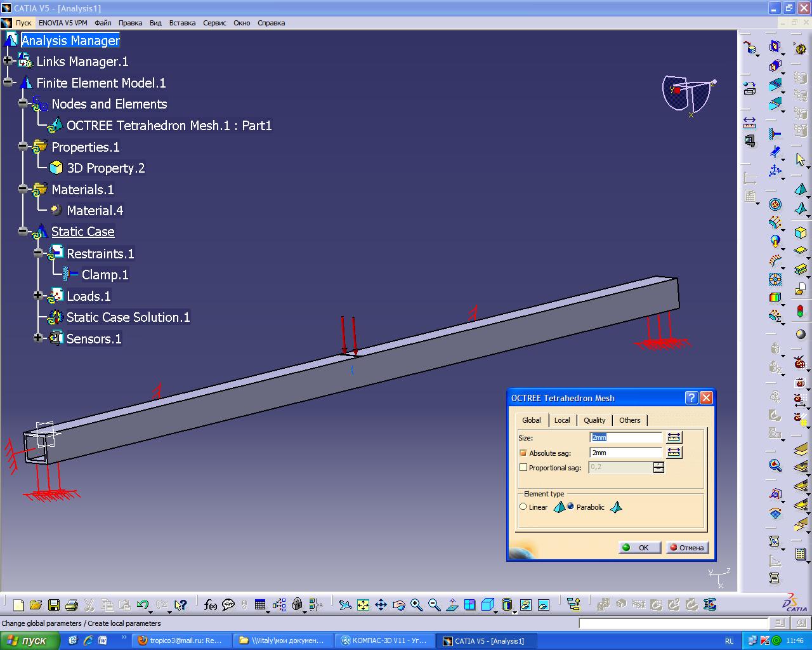Select the Pan view tool
Image resolution: width=812 pixels, height=650 pixels.
pos(381,605)
